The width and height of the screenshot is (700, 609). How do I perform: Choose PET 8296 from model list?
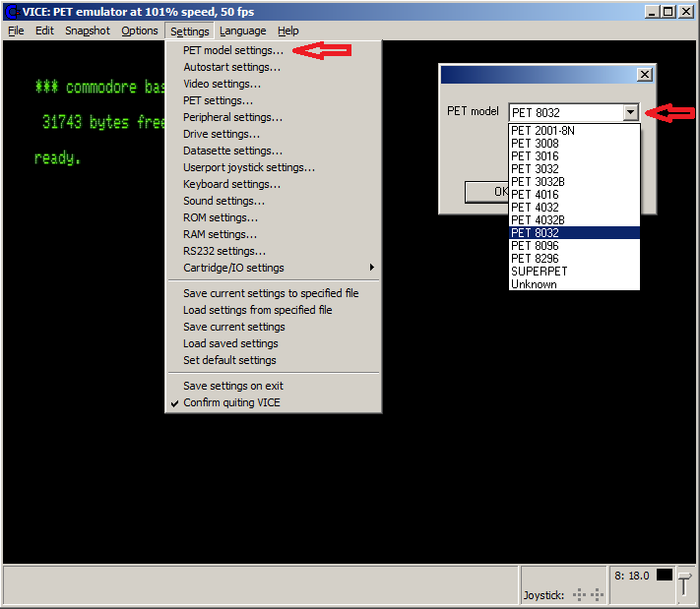point(574,259)
